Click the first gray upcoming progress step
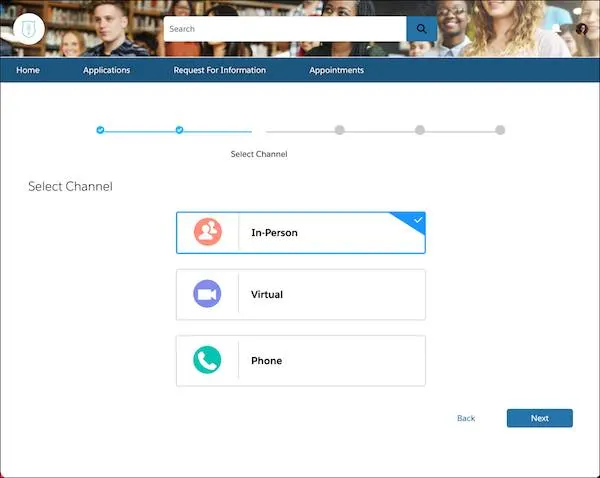 point(339,130)
